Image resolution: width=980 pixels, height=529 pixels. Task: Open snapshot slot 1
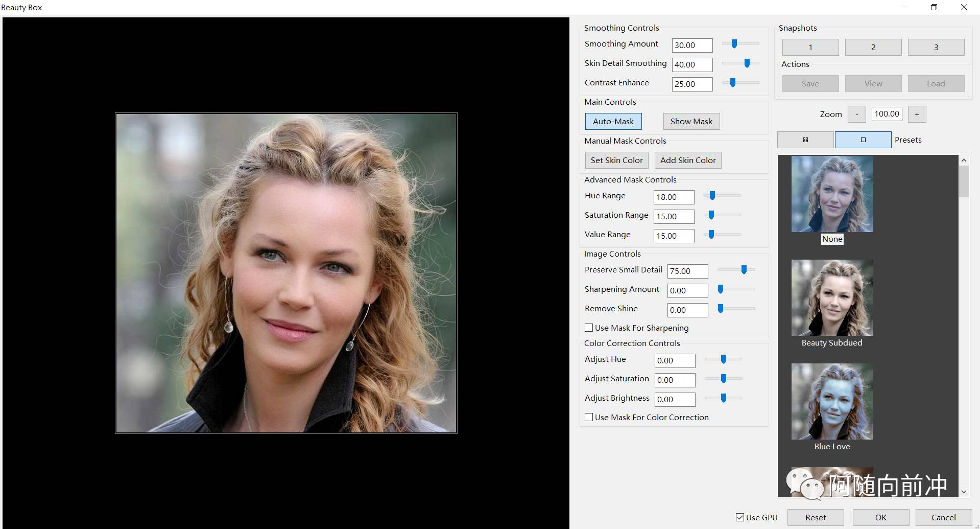(810, 48)
